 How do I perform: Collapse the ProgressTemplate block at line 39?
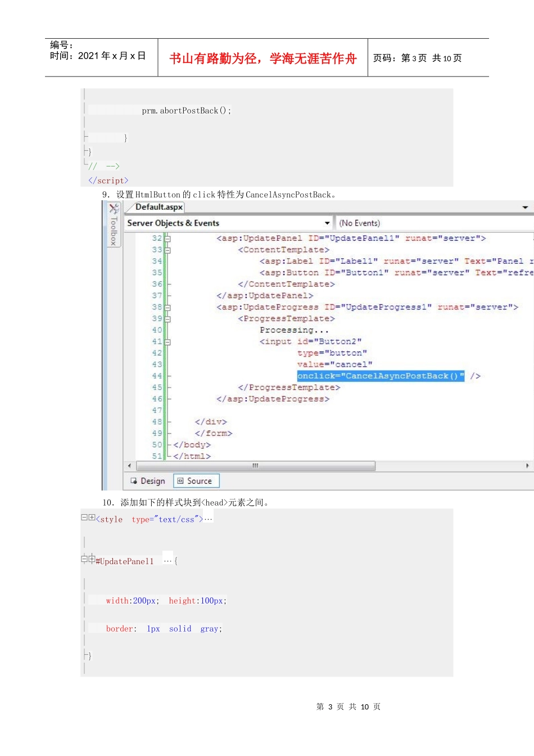tap(168, 319)
